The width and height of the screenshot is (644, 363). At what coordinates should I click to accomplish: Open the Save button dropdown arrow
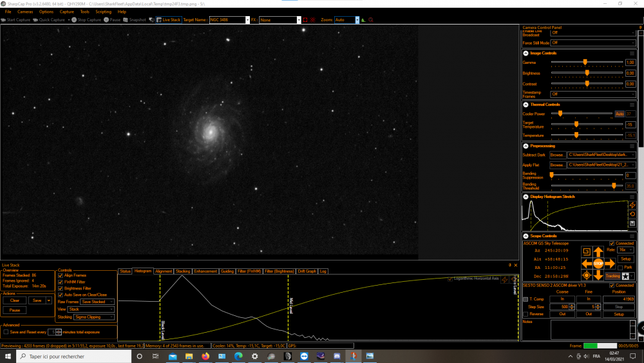click(x=48, y=300)
